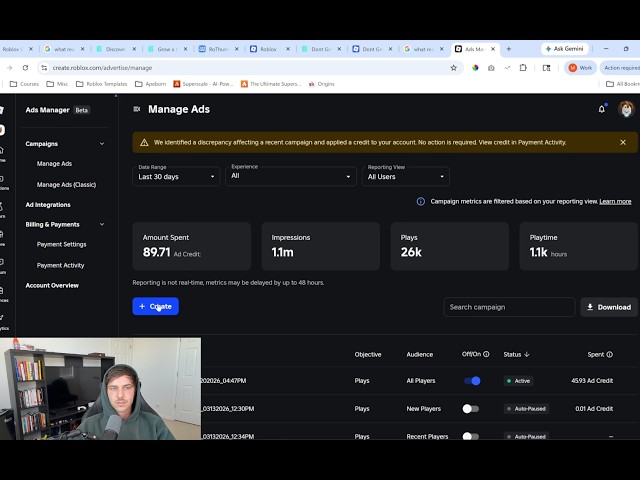Open the Work profile button
Image resolution: width=640 pixels, height=480 pixels.
point(580,68)
